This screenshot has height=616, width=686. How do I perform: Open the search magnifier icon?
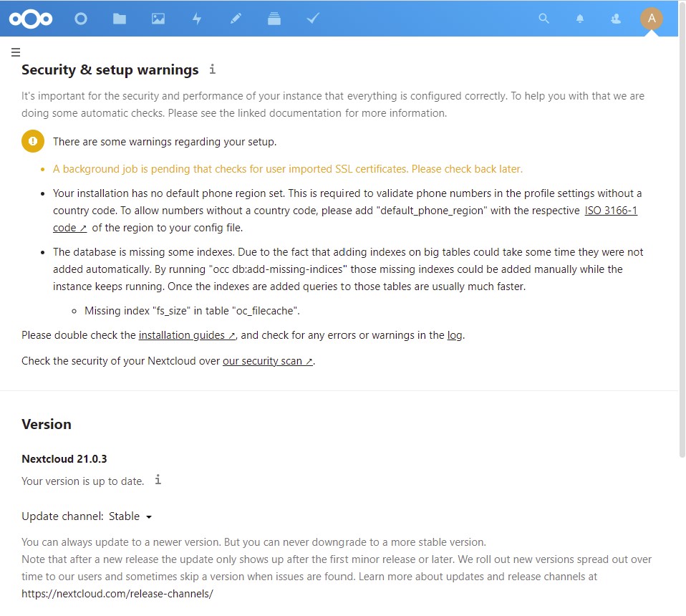(544, 19)
